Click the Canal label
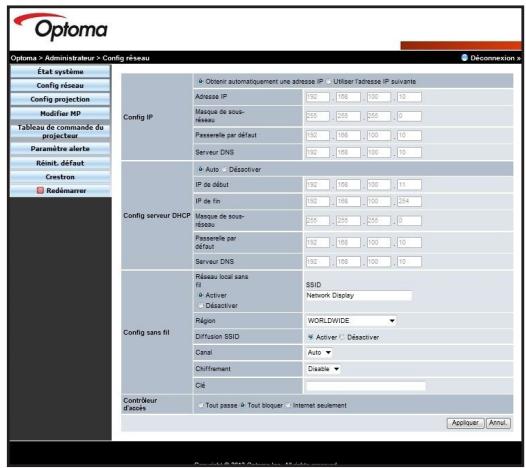The image size is (526, 468). 204,353
